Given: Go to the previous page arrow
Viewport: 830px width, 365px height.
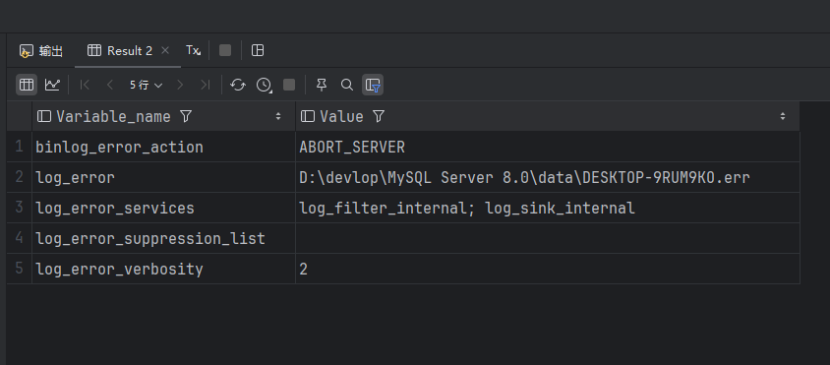Looking at the screenshot, I should (x=110, y=85).
